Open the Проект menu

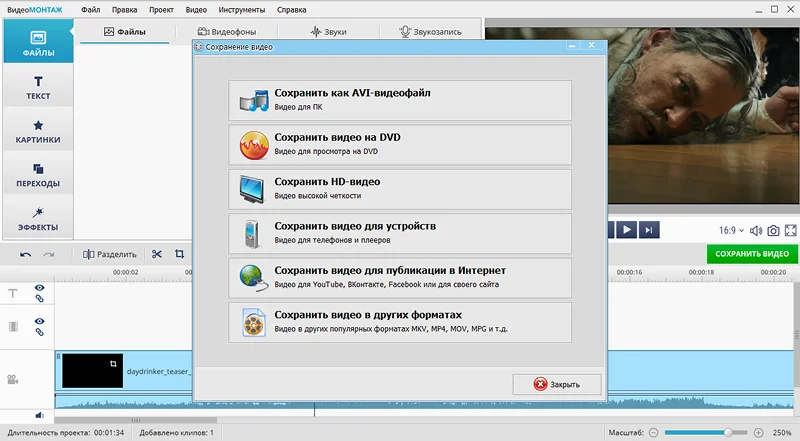(161, 10)
